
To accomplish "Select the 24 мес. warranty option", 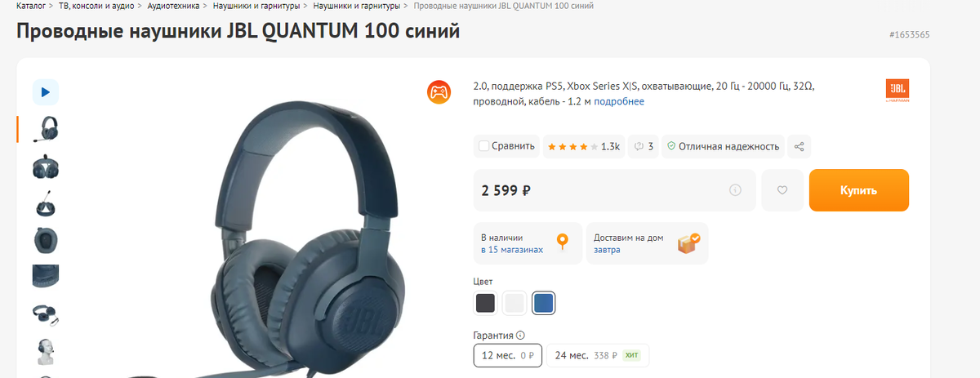I will click(598, 355).
